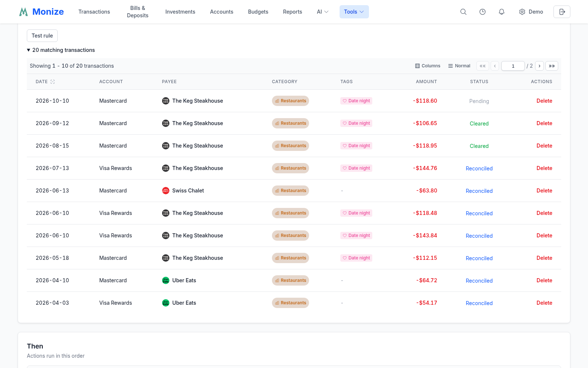The image size is (588, 368).
Task: Open the search icon in header
Action: pyautogui.click(x=463, y=12)
